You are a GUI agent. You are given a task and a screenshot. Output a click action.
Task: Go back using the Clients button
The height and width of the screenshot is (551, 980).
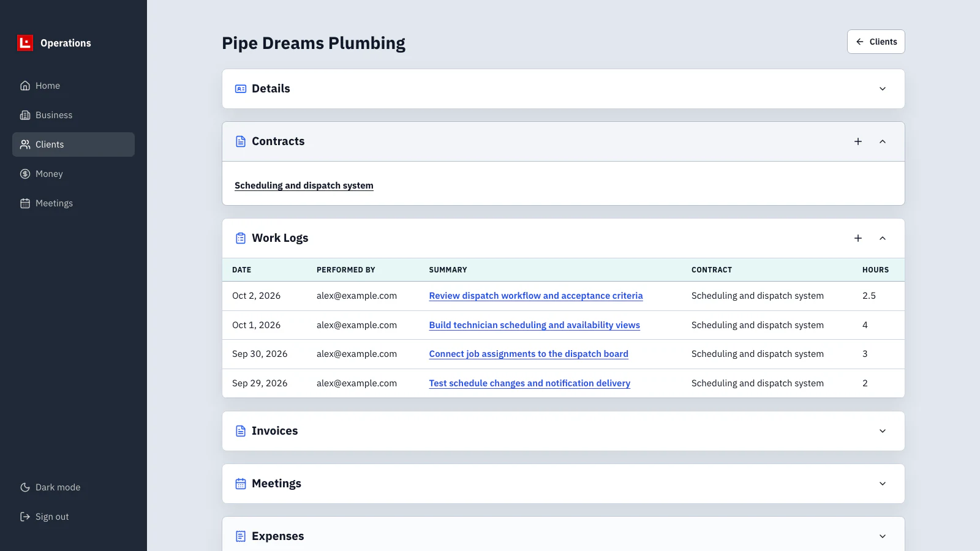click(876, 42)
